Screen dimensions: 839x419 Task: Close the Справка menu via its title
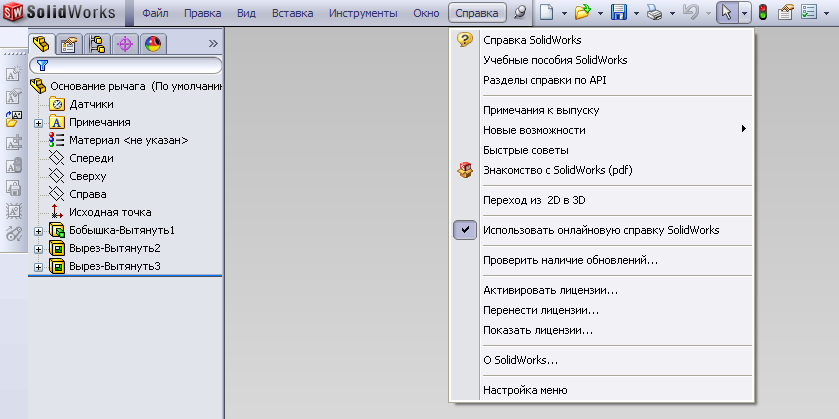477,13
